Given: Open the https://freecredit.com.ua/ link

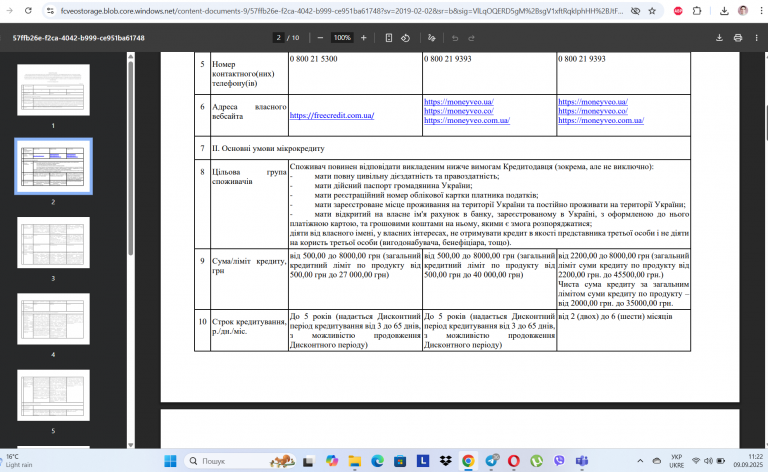Looking at the screenshot, I should 332,116.
